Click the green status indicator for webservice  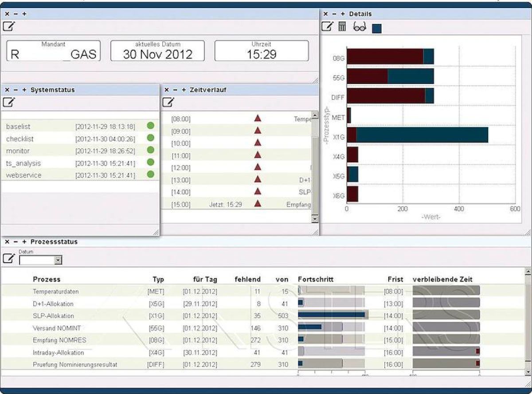pos(150,175)
